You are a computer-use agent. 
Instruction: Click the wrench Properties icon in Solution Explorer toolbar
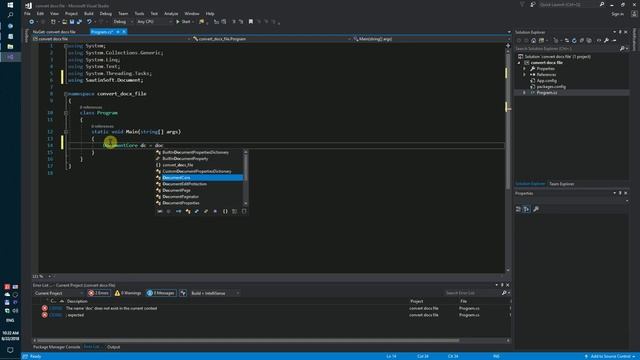coord(607,40)
